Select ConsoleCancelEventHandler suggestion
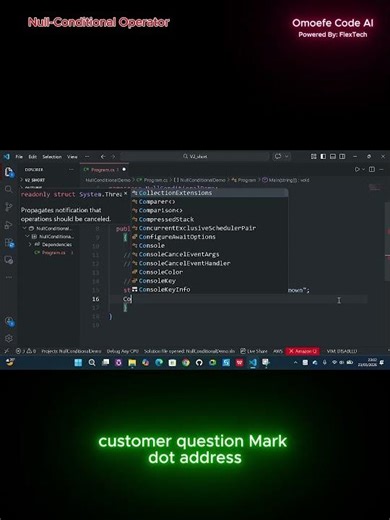 [209, 263]
